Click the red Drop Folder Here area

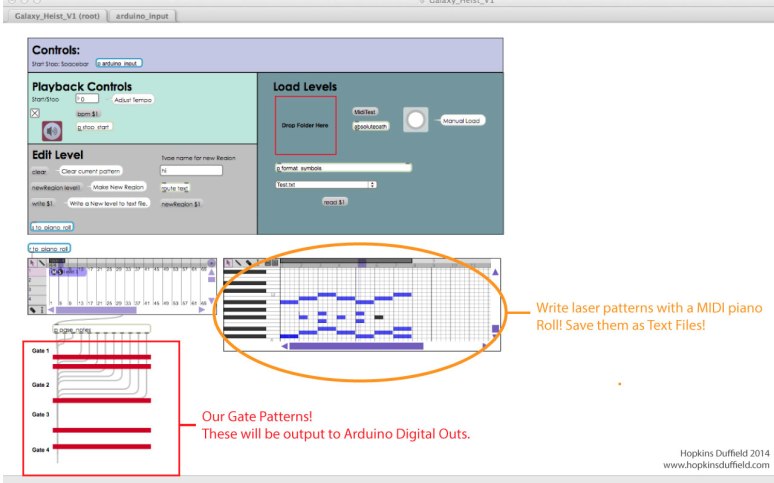pos(305,126)
